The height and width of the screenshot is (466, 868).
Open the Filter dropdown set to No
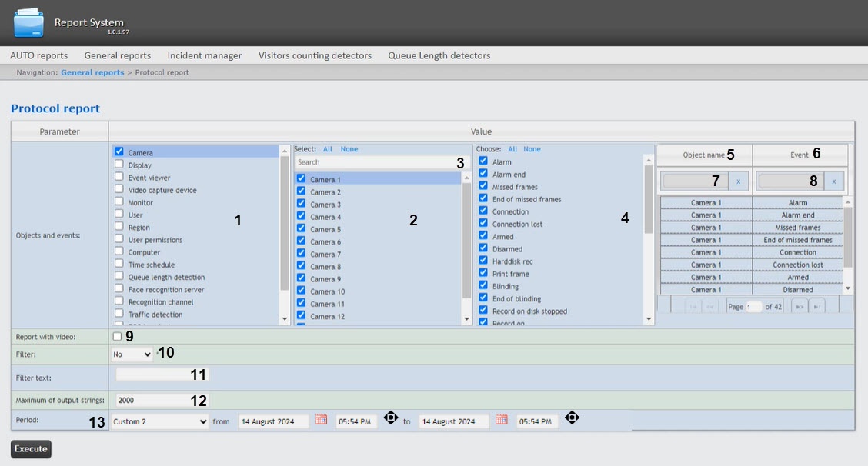tap(132, 354)
